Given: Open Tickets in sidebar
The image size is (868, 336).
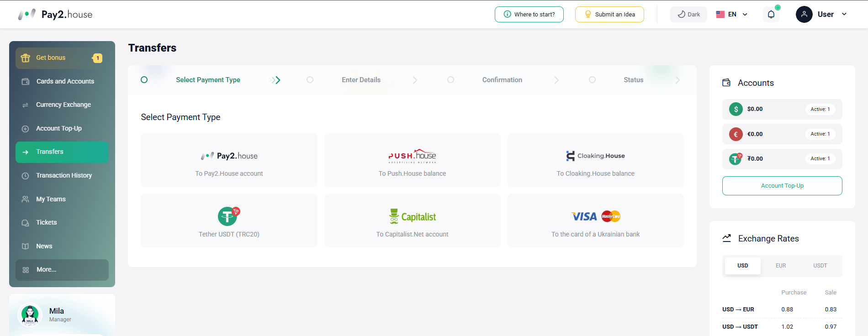Looking at the screenshot, I should pyautogui.click(x=62, y=223).
